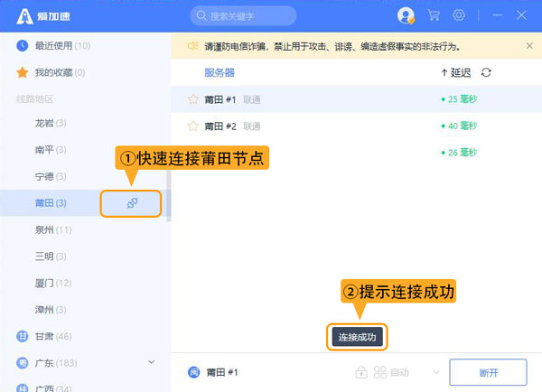Viewport: 542px width, 392px height.
Task: Click the lock icon in bottom bar
Action: coord(361,372)
